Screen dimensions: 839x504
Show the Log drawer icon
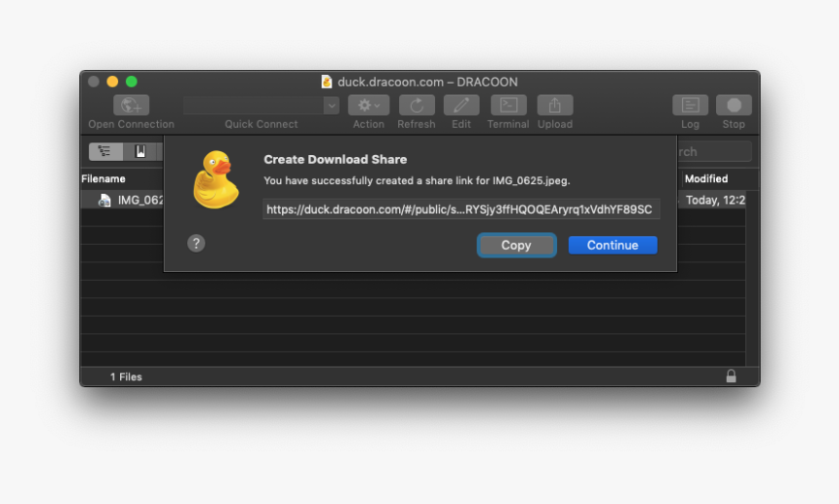coord(691,105)
